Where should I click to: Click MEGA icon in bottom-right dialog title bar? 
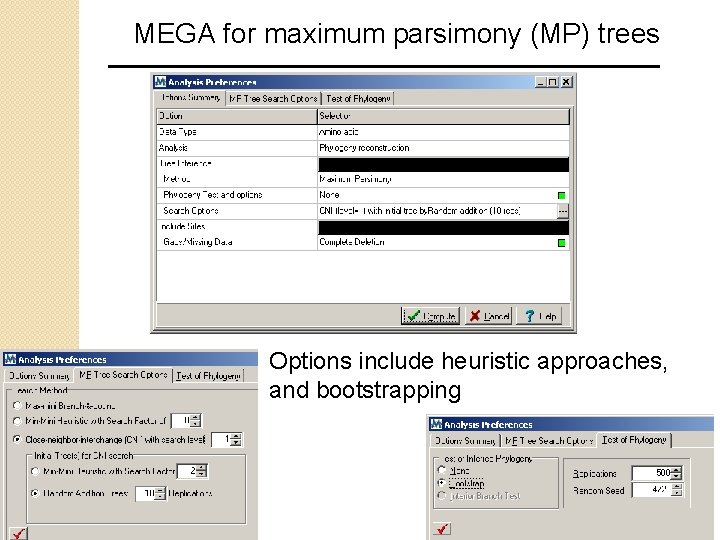point(436,424)
